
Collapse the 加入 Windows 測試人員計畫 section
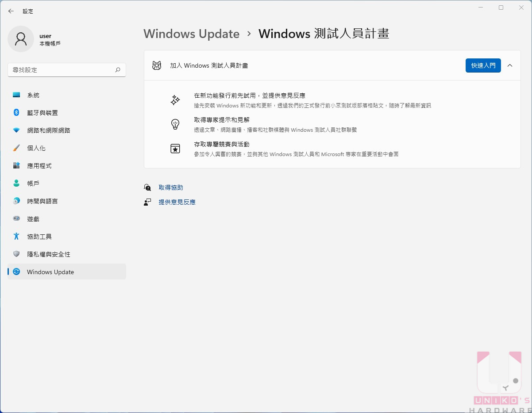pyautogui.click(x=510, y=65)
